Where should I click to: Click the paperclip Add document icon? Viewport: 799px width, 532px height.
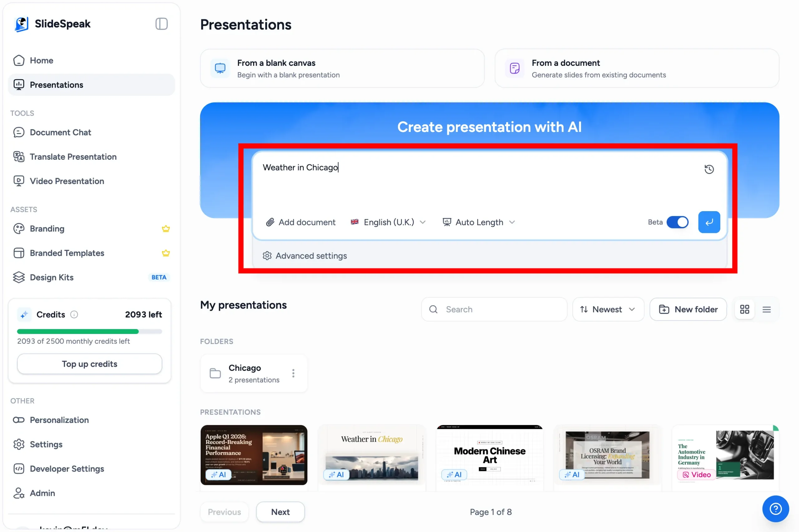270,222
